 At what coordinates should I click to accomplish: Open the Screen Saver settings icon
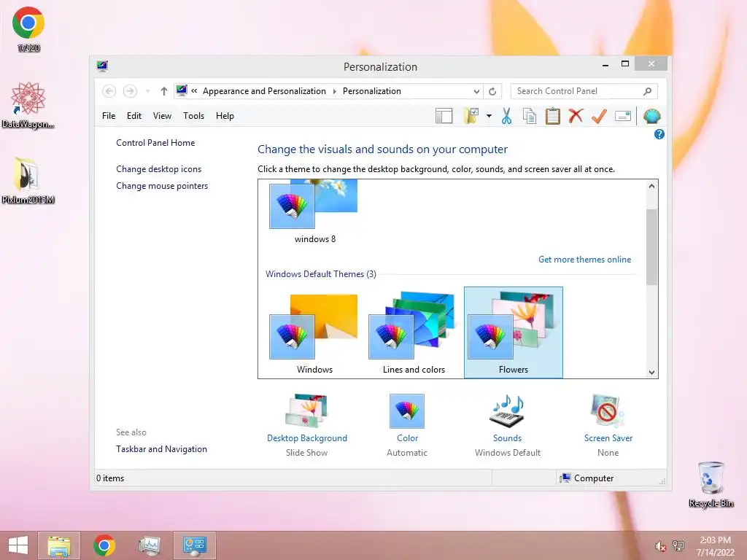click(x=608, y=411)
